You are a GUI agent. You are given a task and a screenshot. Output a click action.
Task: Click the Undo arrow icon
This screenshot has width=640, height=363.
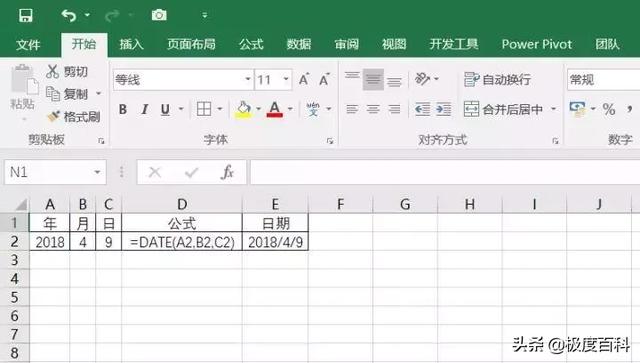[68, 16]
